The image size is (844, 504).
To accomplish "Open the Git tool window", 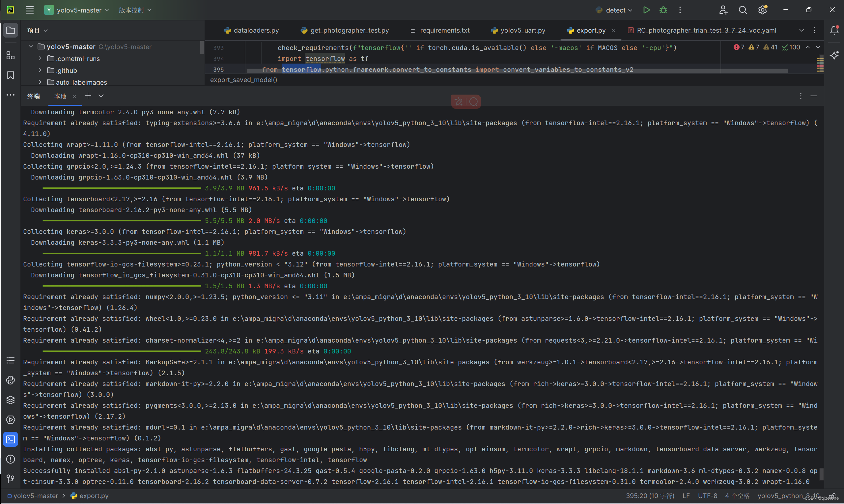I will coord(11,479).
